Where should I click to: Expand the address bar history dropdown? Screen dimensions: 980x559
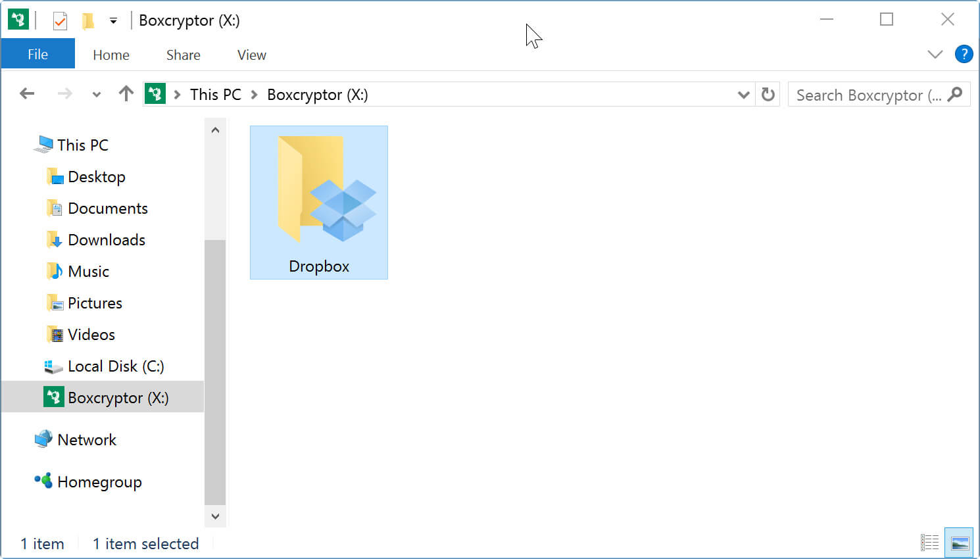[x=743, y=95]
